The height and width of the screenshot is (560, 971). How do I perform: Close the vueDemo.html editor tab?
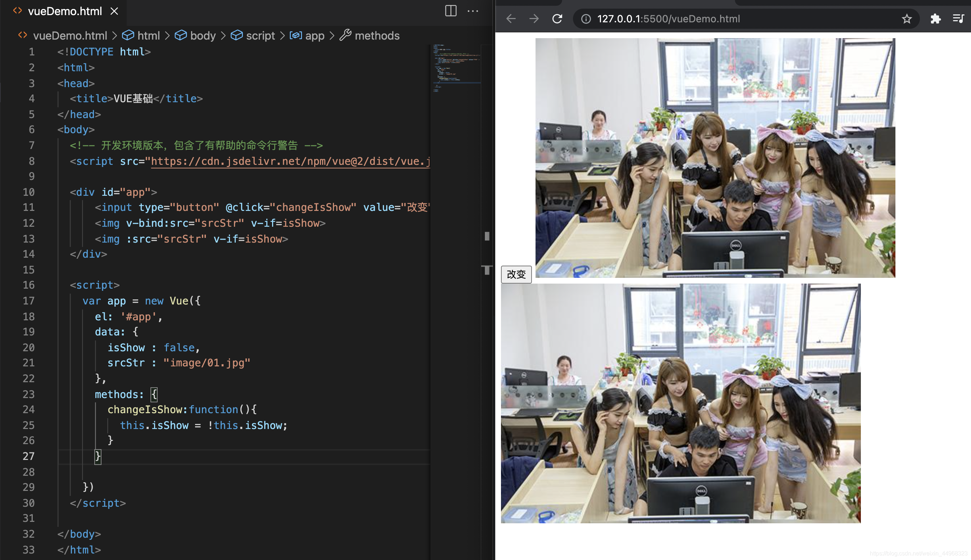114,11
